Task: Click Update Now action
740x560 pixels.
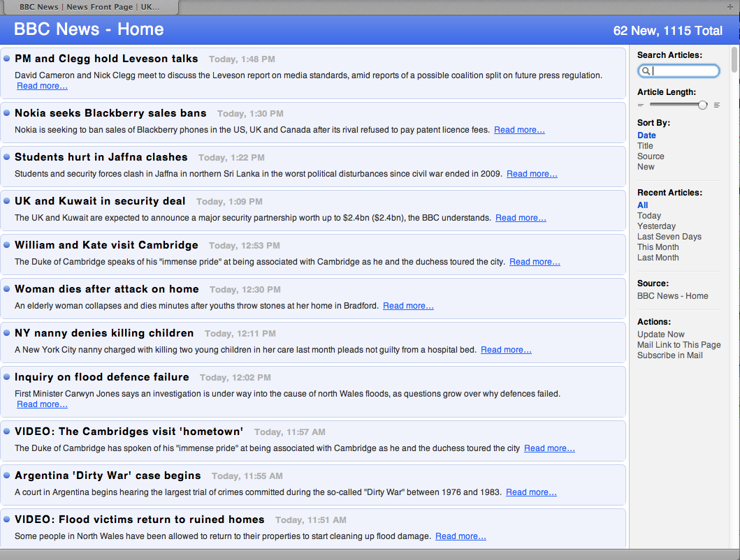Action: click(661, 334)
